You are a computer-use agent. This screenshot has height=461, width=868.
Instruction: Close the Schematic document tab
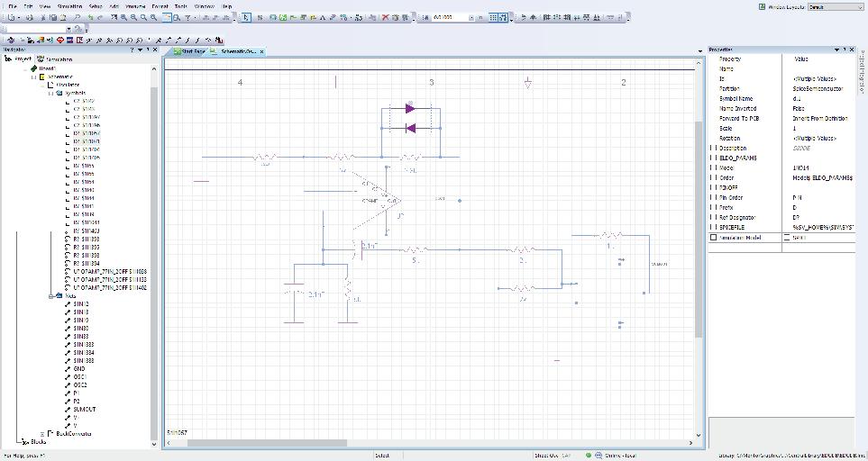pyautogui.click(x=261, y=51)
